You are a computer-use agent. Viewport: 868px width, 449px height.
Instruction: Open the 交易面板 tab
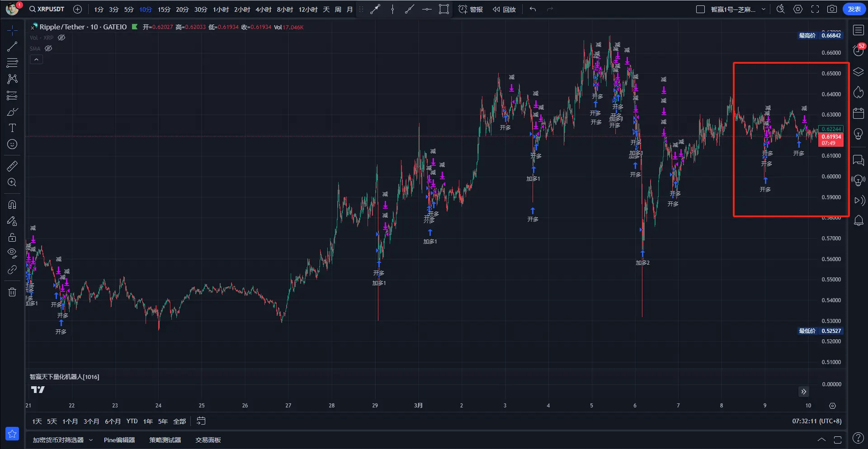[x=208, y=440]
